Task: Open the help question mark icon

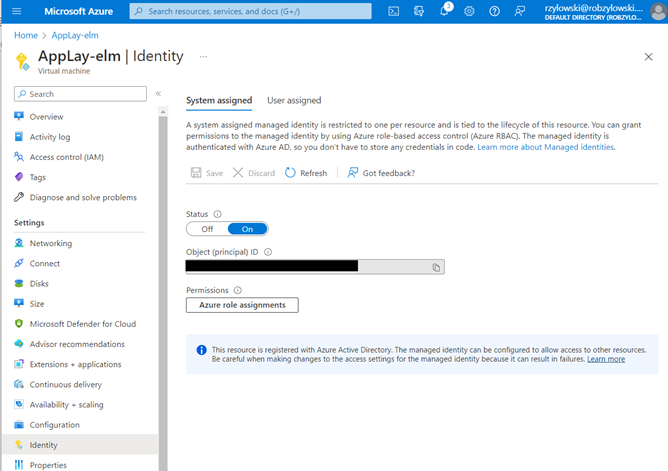Action: (x=494, y=11)
